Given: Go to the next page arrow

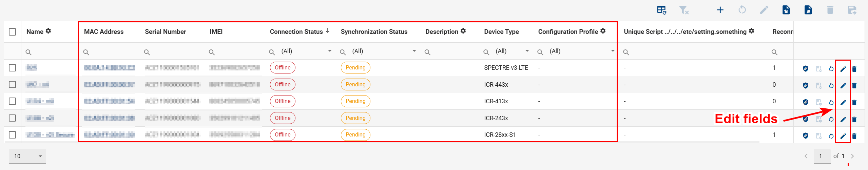Looking at the screenshot, I should [852, 156].
